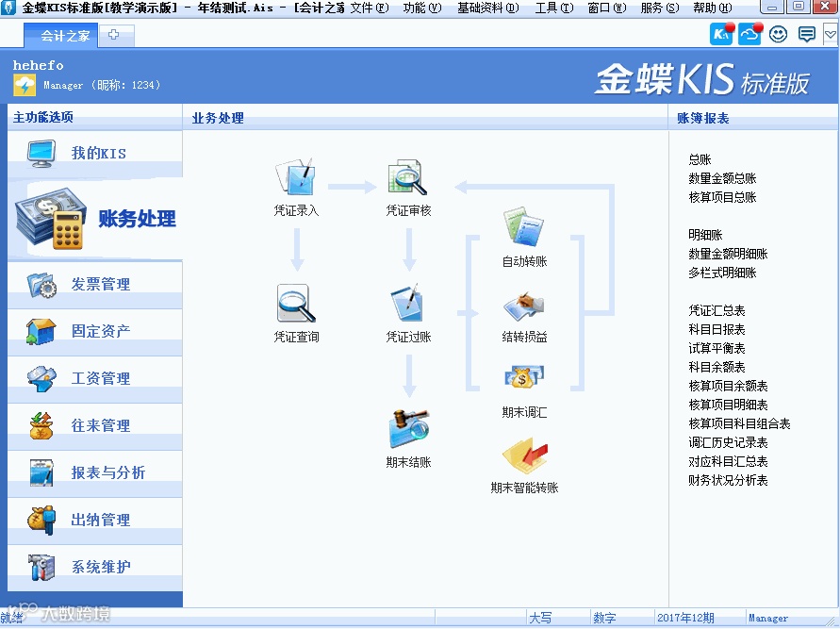Viewport: 840px width, 629px height.
Task: Open the 文件(F) menu
Action: [x=370, y=8]
